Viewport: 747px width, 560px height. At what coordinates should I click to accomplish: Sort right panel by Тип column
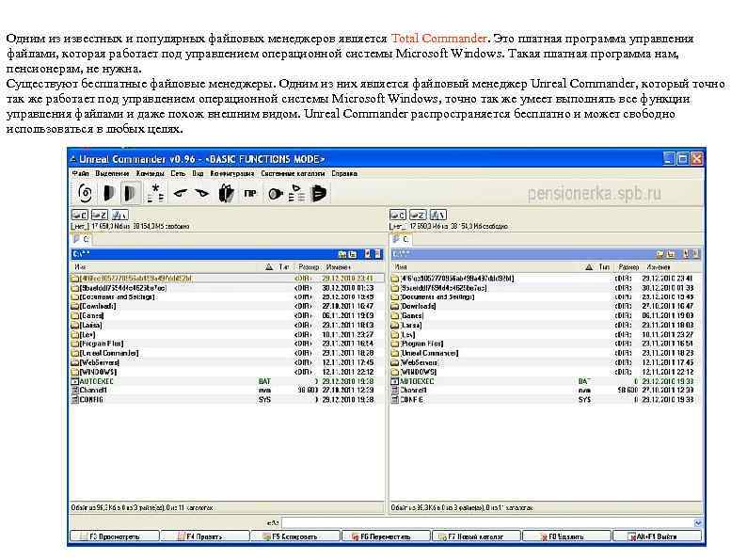(604, 267)
